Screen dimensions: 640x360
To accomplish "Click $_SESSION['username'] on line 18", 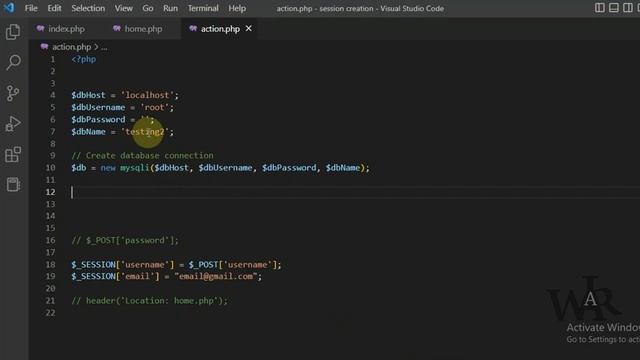I will pyautogui.click(x=122, y=264).
